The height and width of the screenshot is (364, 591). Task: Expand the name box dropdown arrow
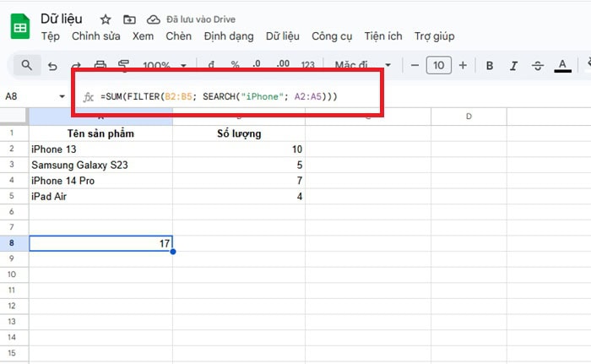coord(62,96)
